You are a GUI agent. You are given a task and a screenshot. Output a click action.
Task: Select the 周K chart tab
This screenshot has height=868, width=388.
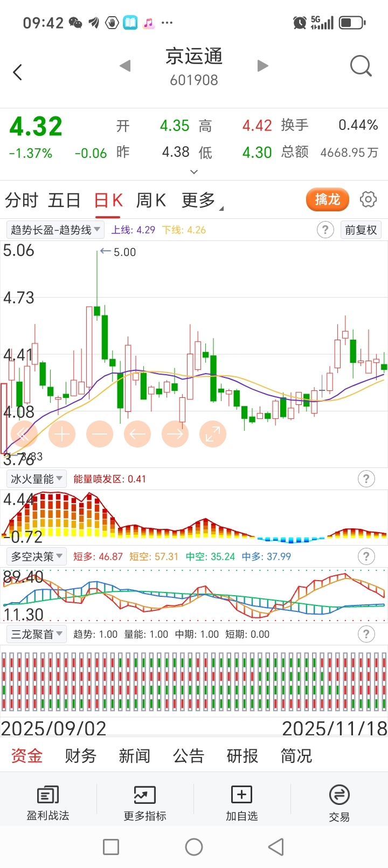pyautogui.click(x=151, y=201)
